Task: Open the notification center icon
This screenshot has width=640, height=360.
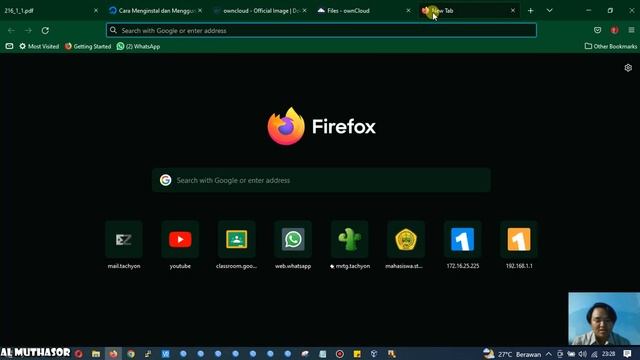Action: pos(627,353)
